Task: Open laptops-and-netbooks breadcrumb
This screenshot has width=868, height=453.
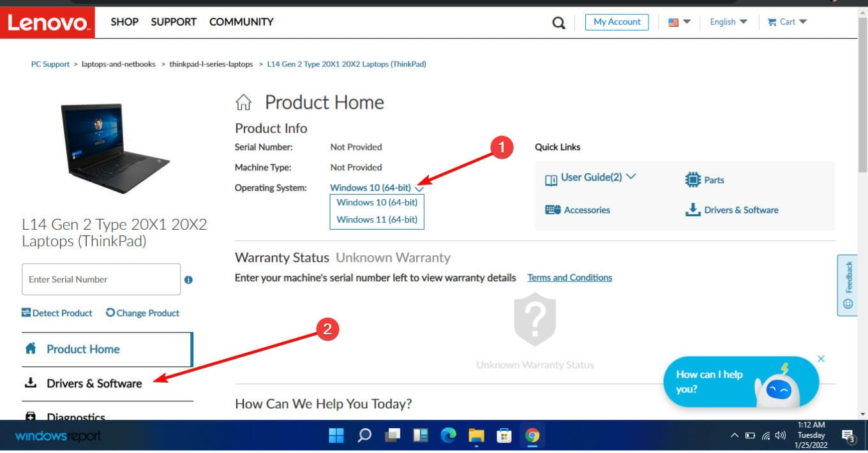Action: pos(119,64)
